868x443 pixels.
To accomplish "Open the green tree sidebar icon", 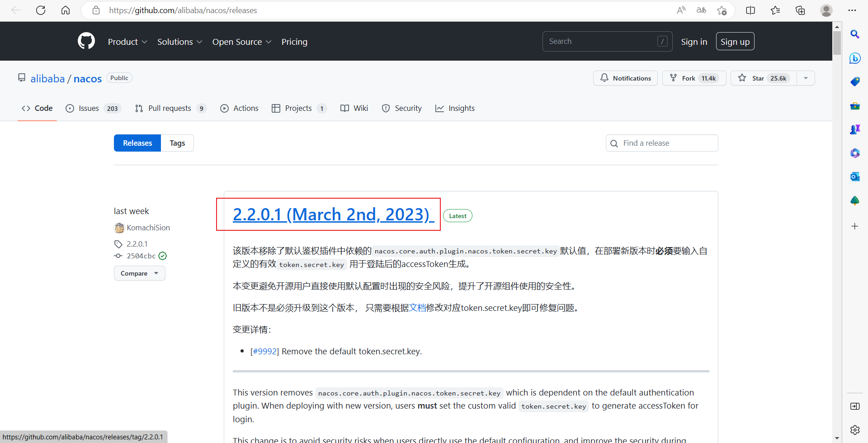I will click(854, 200).
